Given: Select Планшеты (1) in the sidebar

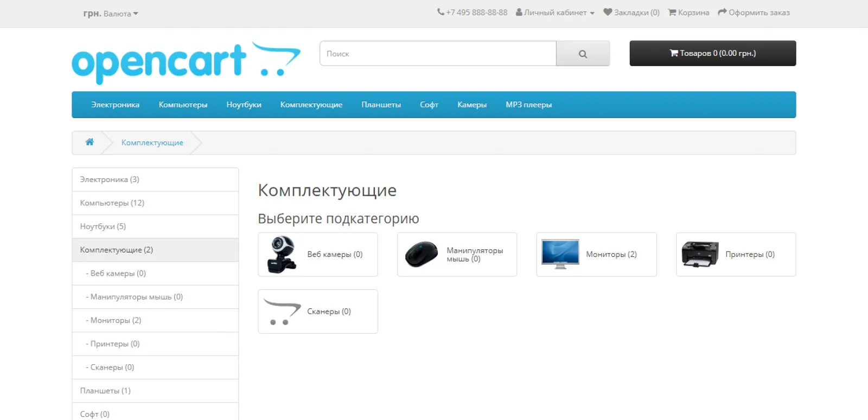Looking at the screenshot, I should coord(155,391).
